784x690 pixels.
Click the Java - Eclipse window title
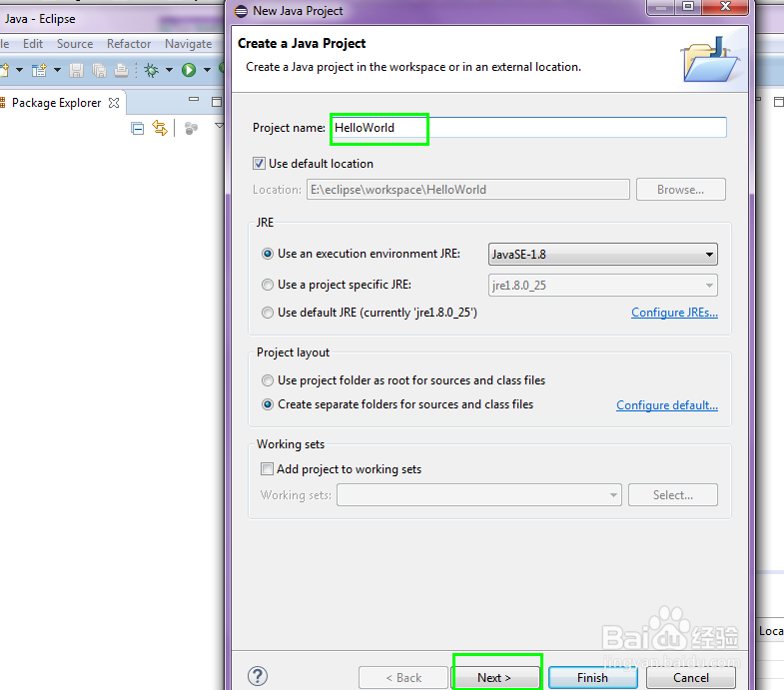(x=40, y=19)
